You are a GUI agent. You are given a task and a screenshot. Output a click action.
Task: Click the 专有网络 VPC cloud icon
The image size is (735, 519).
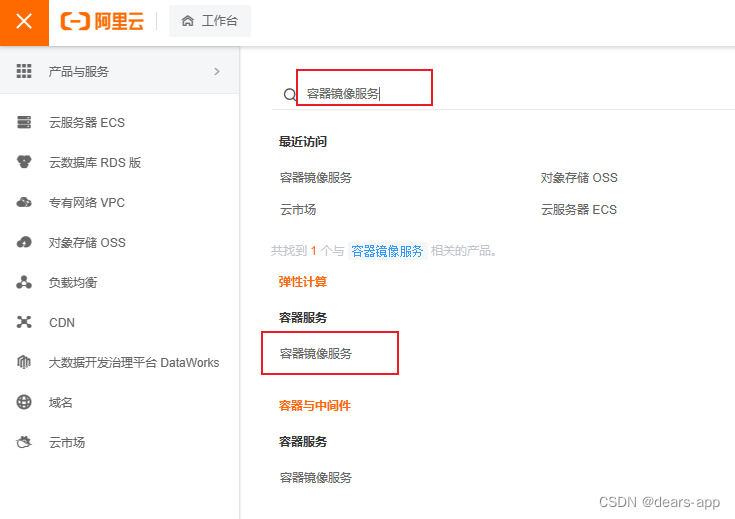point(24,203)
